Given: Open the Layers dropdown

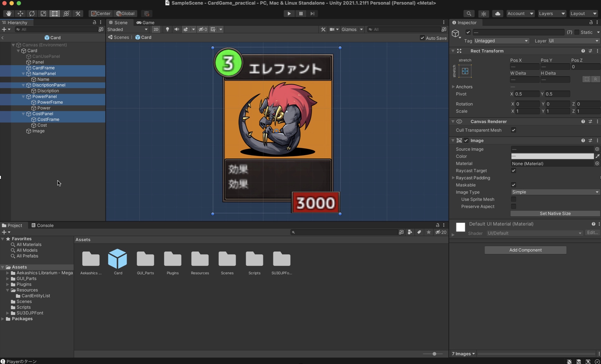Looking at the screenshot, I should click(x=552, y=13).
